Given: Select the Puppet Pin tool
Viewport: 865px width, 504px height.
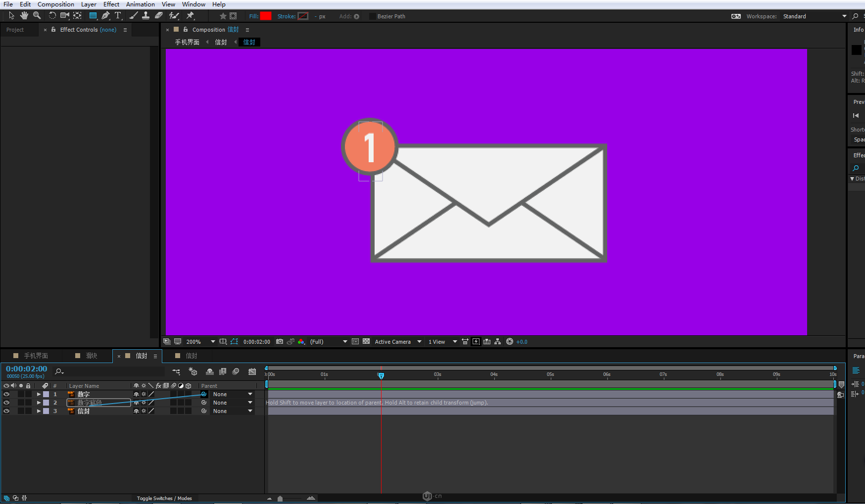Looking at the screenshot, I should (191, 16).
